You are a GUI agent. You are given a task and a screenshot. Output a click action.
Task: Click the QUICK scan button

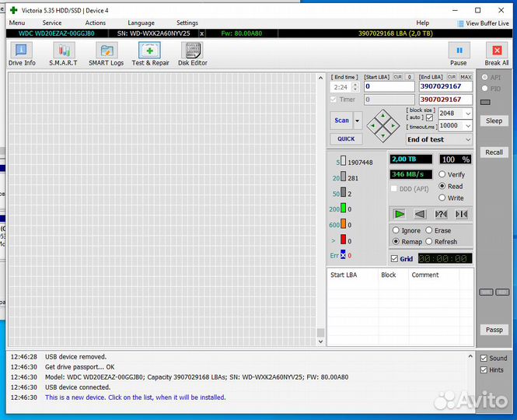[x=346, y=139]
